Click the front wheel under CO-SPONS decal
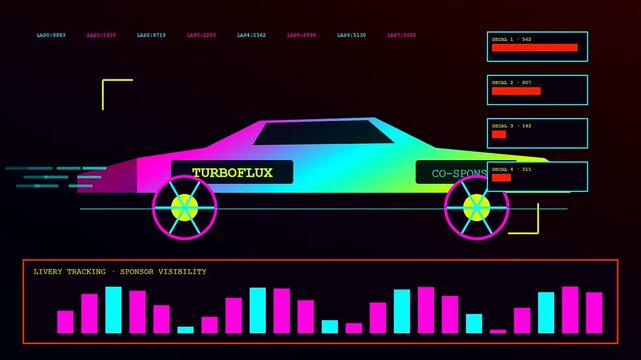The width and height of the screenshot is (641, 360). (477, 208)
